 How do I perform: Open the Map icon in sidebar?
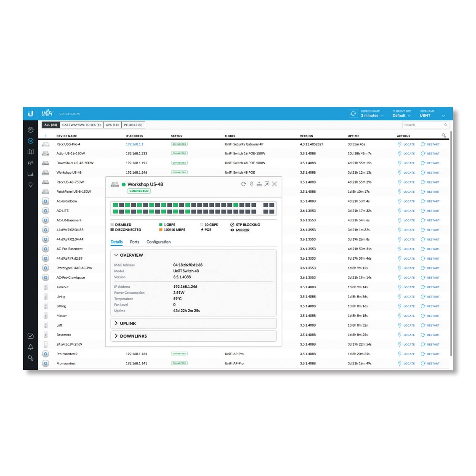tap(31, 152)
